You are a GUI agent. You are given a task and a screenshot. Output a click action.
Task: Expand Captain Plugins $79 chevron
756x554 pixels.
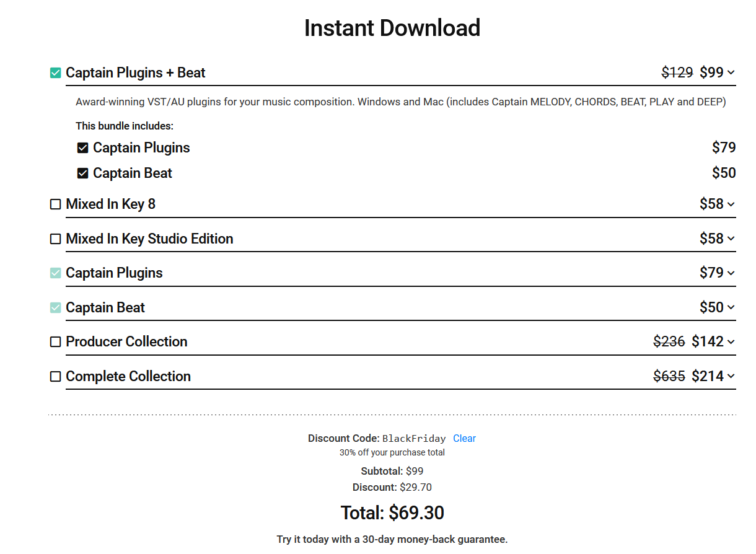coord(731,273)
